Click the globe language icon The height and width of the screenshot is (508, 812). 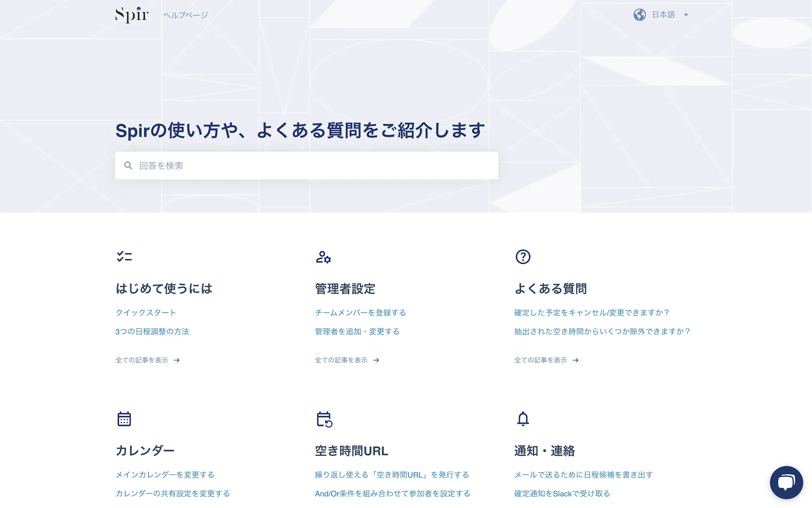(x=639, y=15)
